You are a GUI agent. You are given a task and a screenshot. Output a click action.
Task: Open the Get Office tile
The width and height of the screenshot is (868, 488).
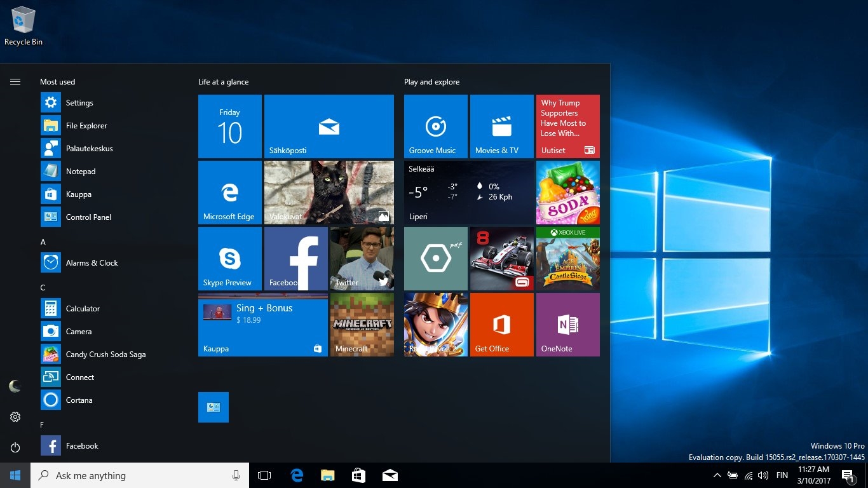pyautogui.click(x=501, y=325)
